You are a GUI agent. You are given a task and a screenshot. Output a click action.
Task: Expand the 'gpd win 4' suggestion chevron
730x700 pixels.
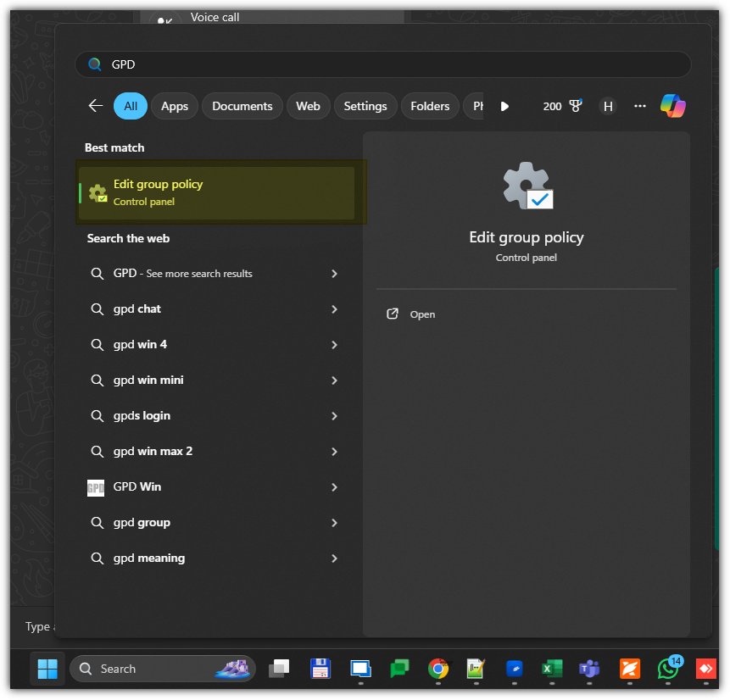(x=334, y=345)
